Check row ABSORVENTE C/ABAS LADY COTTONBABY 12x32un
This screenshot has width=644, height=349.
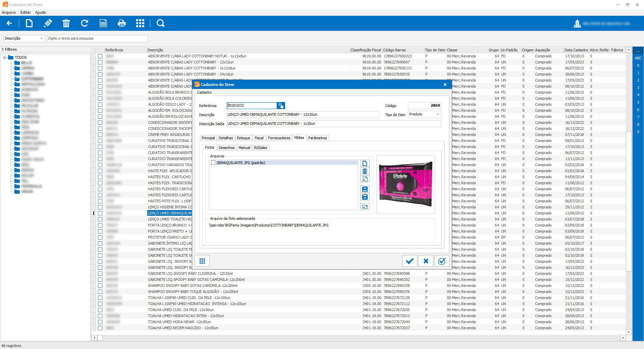click(100, 62)
